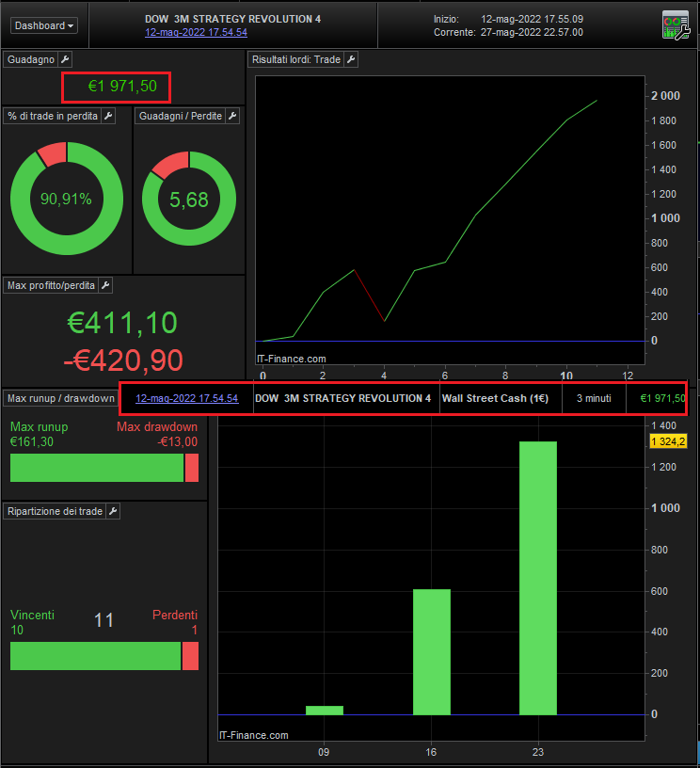Open dashboard settings icon at top right
Viewport: 700px width, 768px height.
coord(676,25)
